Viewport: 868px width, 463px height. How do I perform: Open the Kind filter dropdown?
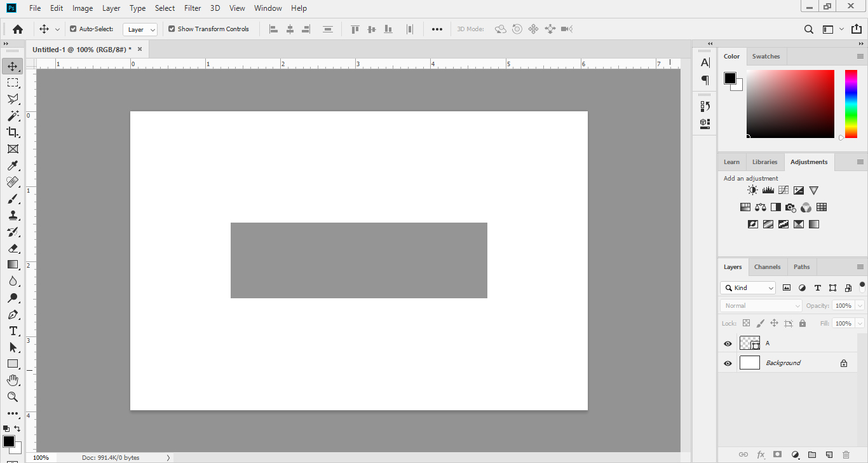748,287
